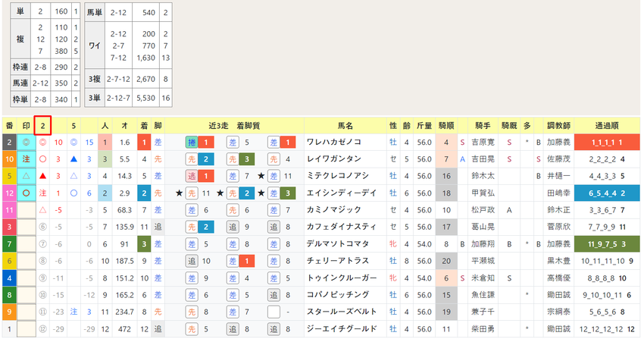This screenshot has width=644, height=342.
Task: Click the blue 注 mark in スタールーズベルト row
Action: pos(74,312)
